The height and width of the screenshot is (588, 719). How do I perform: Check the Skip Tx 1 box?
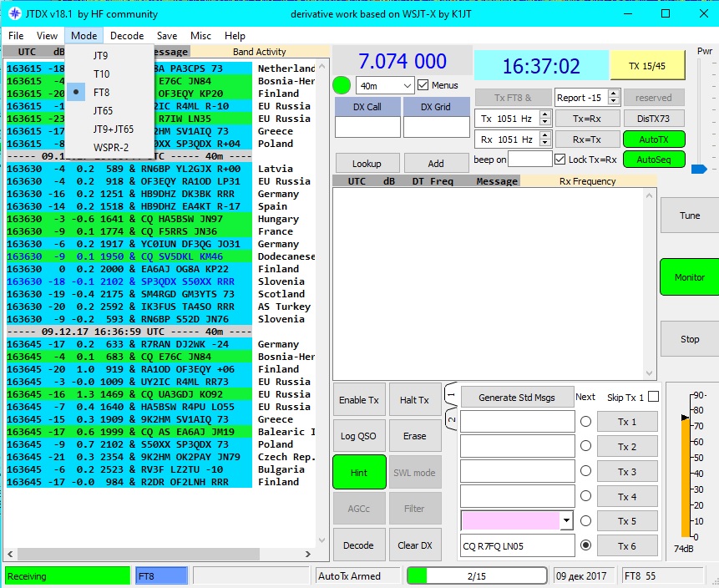pos(653,397)
